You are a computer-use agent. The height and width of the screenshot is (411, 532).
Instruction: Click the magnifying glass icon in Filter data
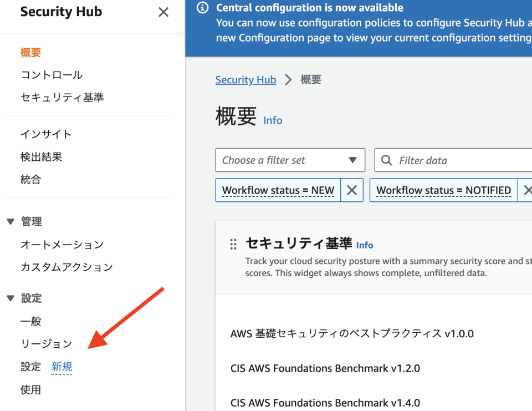386,160
